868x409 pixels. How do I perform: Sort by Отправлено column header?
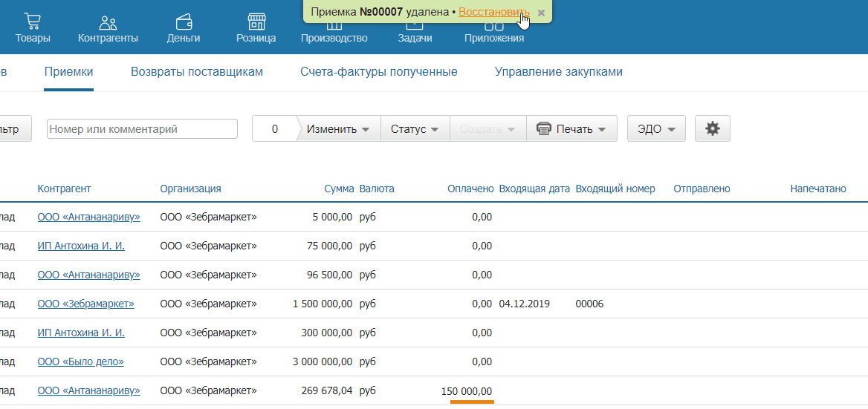pyautogui.click(x=702, y=189)
